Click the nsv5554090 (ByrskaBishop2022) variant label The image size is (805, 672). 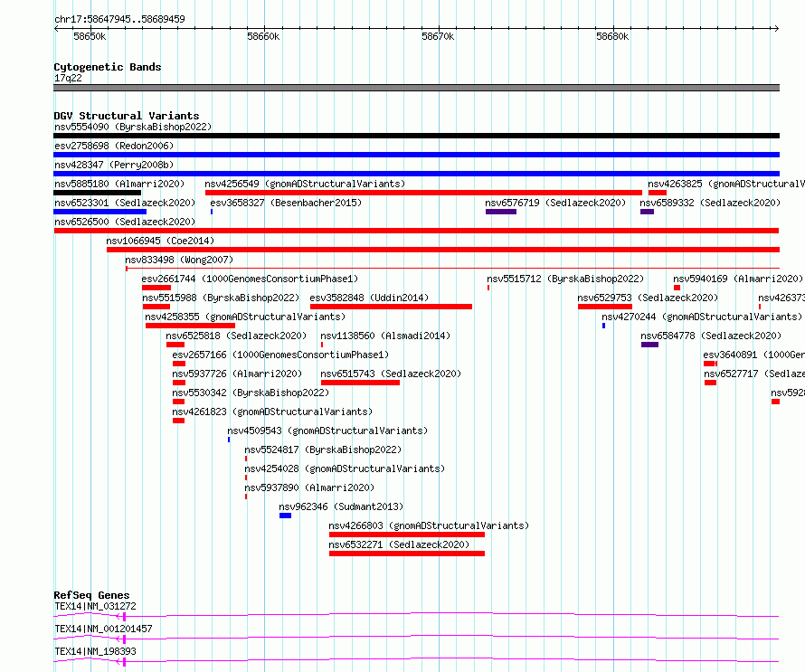click(x=133, y=127)
